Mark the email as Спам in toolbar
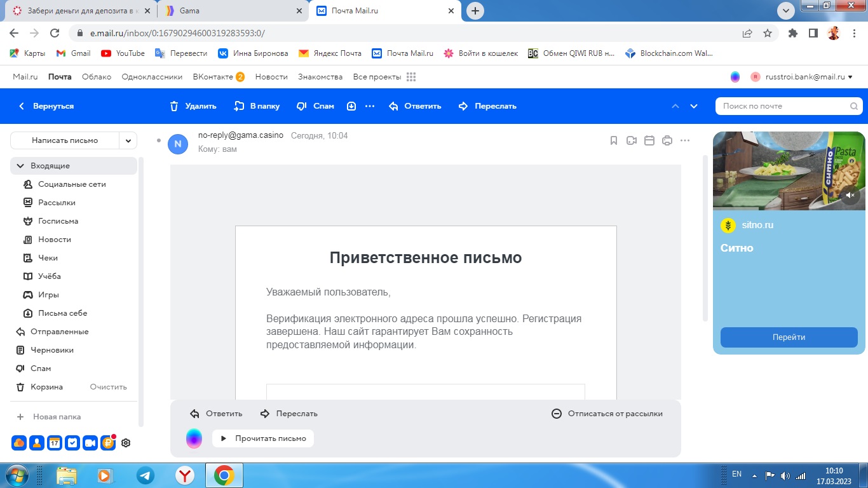Image resolution: width=868 pixels, height=488 pixels. 315,106
